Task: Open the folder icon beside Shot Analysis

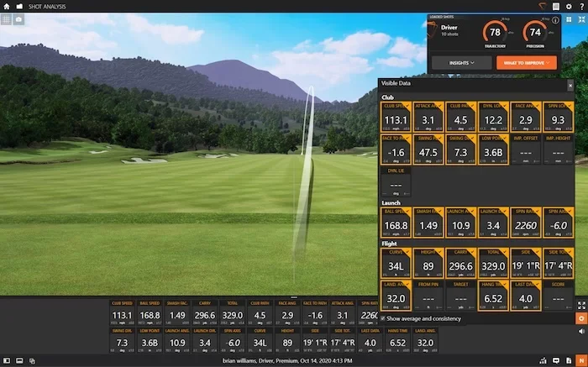Action: coord(19,7)
